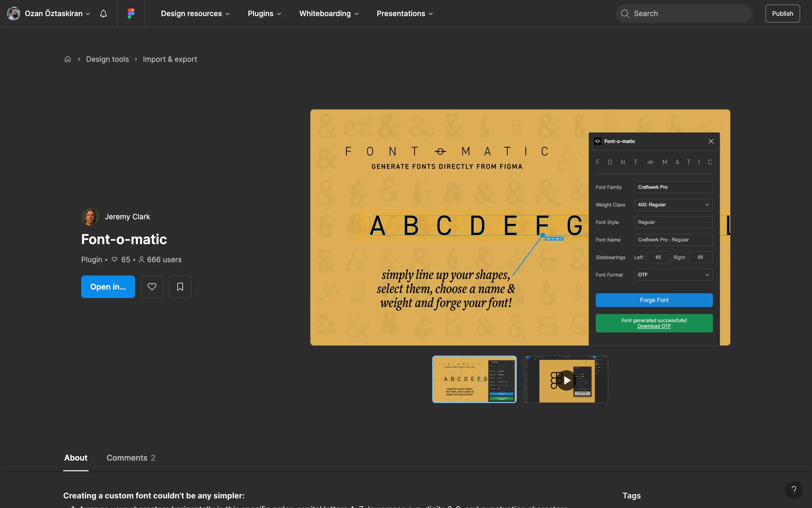Expand the Weight Class 400: Regular dropdown
This screenshot has height=508, width=812.
[673, 205]
